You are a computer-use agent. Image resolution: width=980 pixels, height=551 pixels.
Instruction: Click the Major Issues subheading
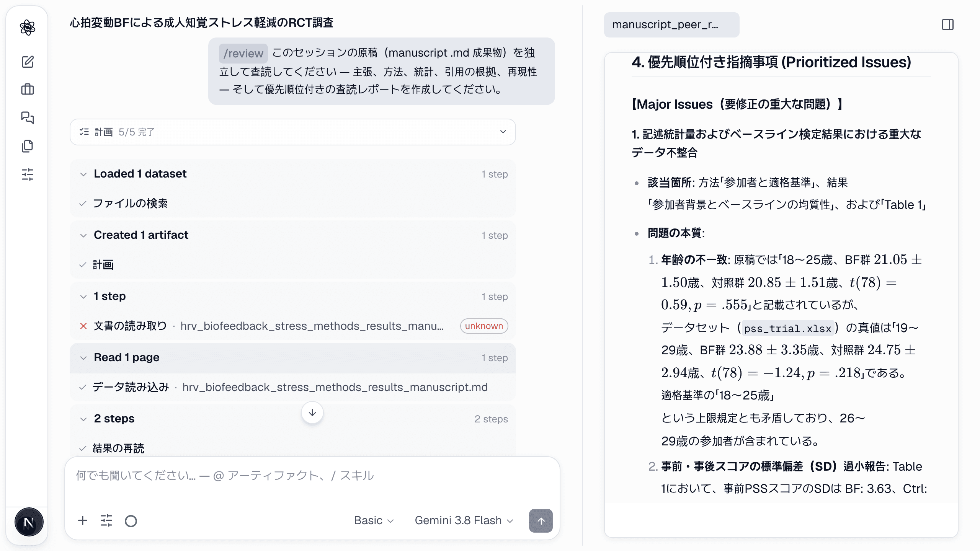pos(737,104)
